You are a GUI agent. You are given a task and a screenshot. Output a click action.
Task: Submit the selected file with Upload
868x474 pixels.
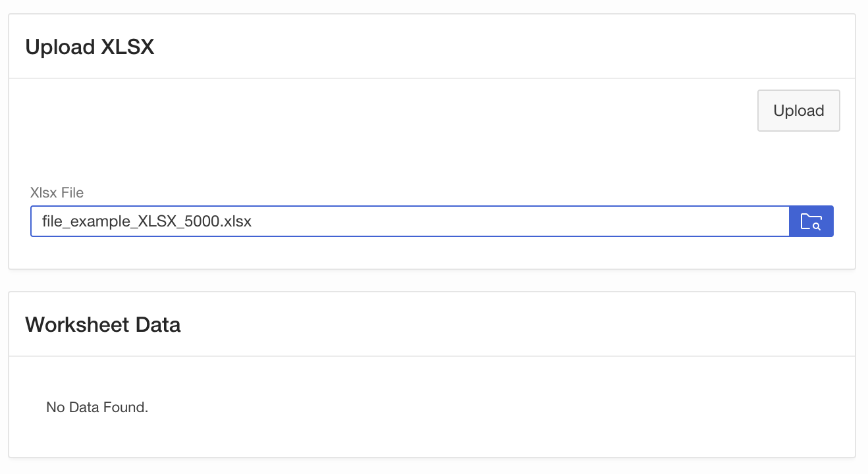point(798,111)
